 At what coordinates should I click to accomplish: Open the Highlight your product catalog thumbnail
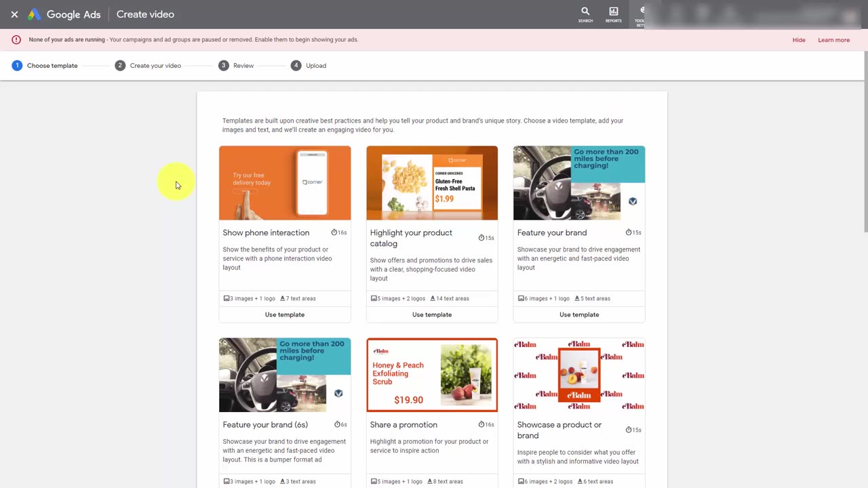pos(432,183)
